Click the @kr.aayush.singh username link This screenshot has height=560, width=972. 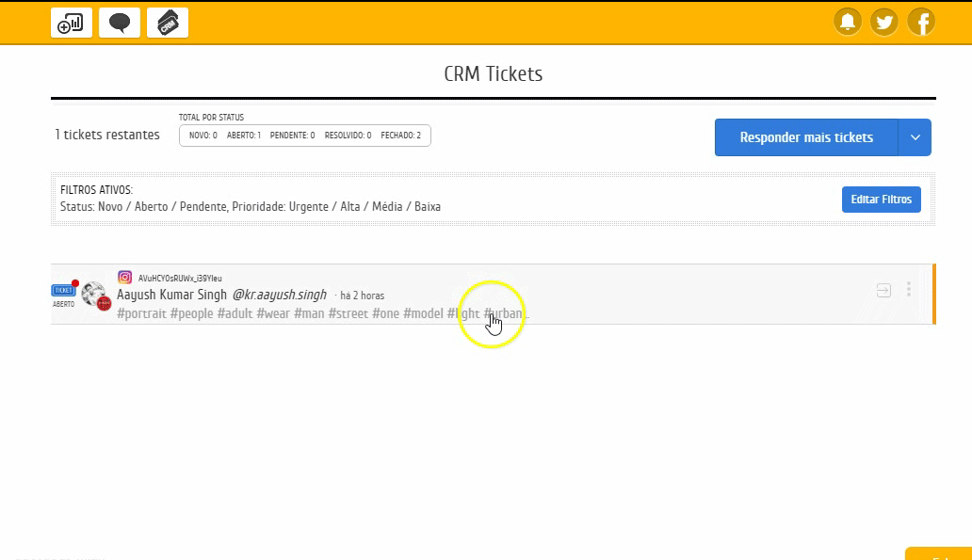pyautogui.click(x=279, y=296)
